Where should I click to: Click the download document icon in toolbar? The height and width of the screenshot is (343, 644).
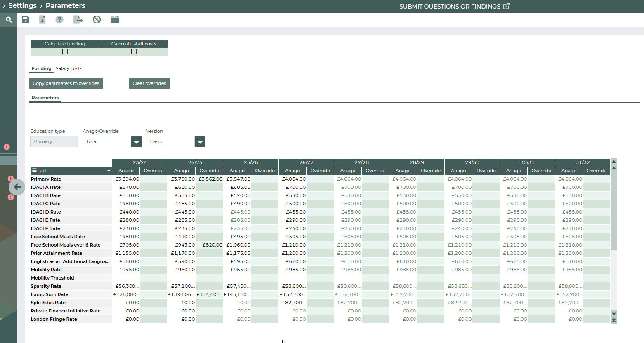(x=42, y=20)
